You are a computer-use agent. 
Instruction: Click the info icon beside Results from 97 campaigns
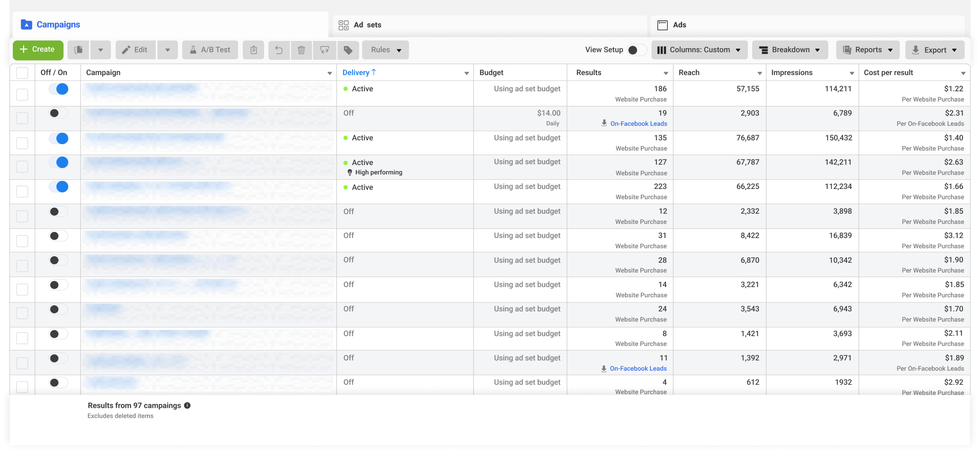coord(187,406)
